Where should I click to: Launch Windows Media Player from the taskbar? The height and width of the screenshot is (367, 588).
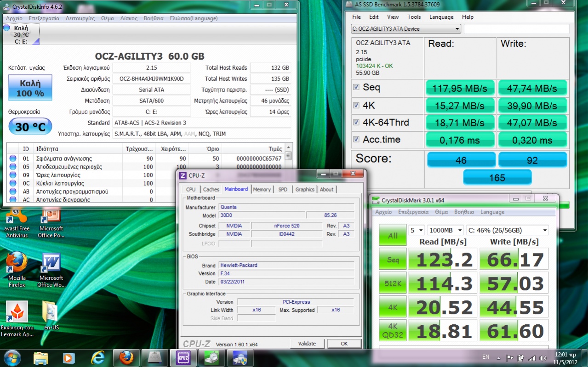pyautogui.click(x=69, y=357)
